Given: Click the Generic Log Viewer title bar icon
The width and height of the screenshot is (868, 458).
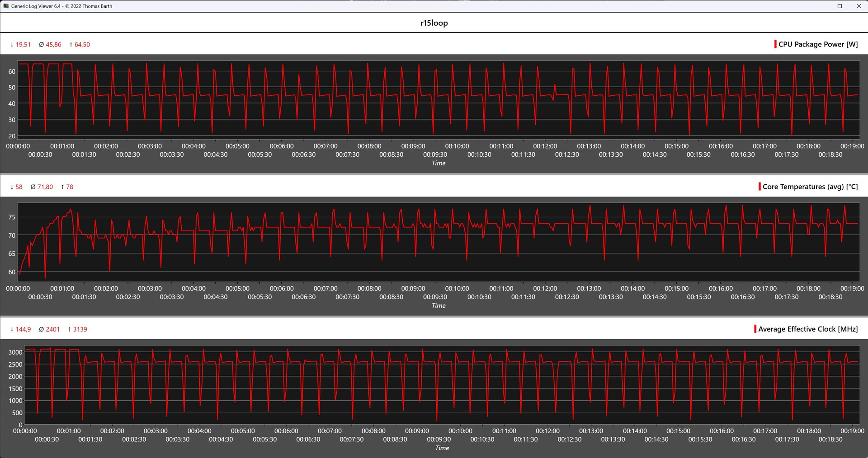Looking at the screenshot, I should click(x=6, y=6).
